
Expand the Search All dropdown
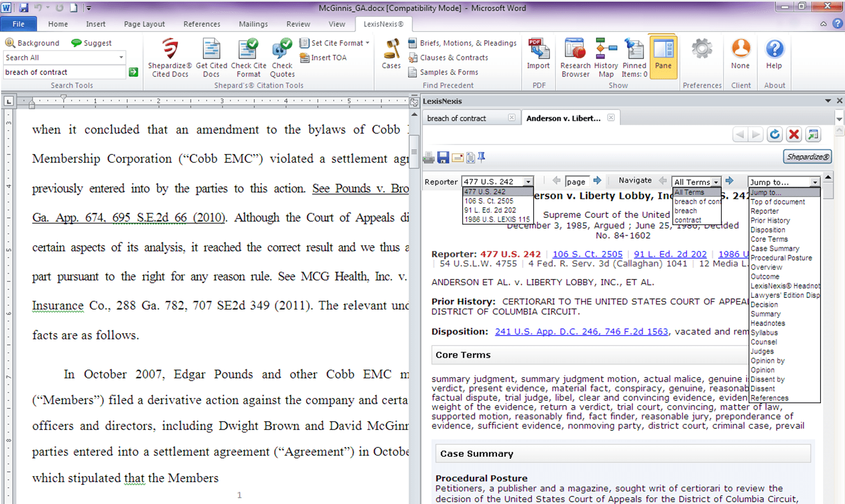click(x=121, y=58)
